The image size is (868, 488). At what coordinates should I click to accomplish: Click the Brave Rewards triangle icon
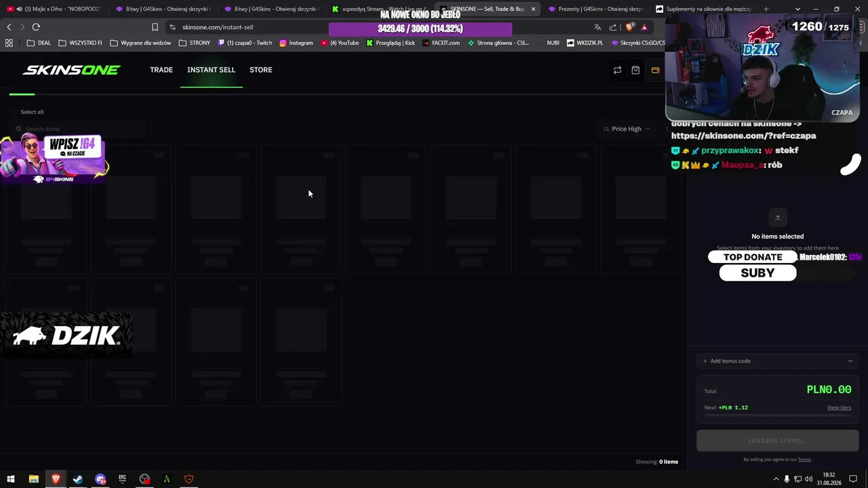(x=644, y=27)
